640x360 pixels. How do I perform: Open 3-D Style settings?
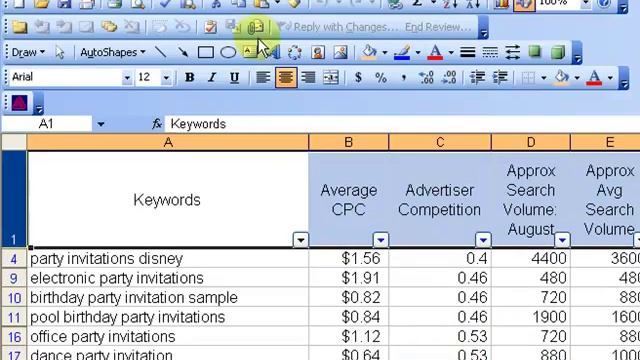tap(558, 52)
